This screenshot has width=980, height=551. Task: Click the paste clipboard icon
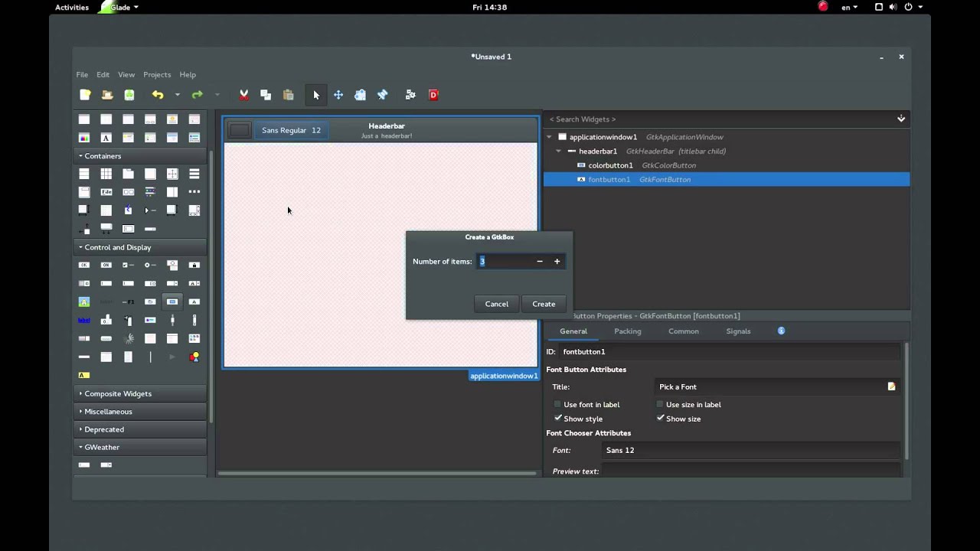click(288, 95)
